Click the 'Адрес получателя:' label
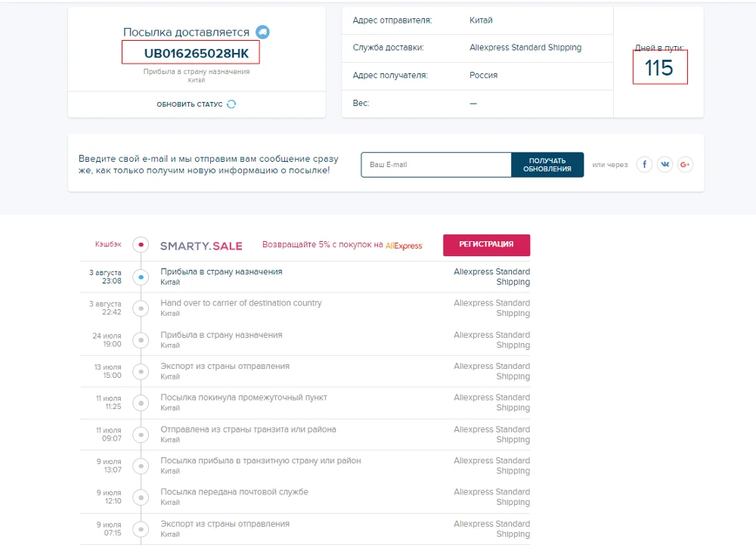 click(x=390, y=75)
